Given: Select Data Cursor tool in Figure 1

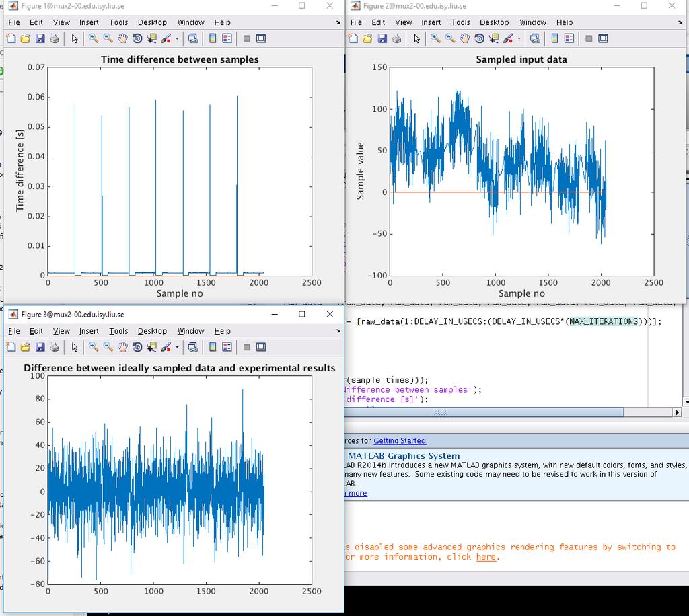Looking at the screenshot, I should tap(151, 38).
